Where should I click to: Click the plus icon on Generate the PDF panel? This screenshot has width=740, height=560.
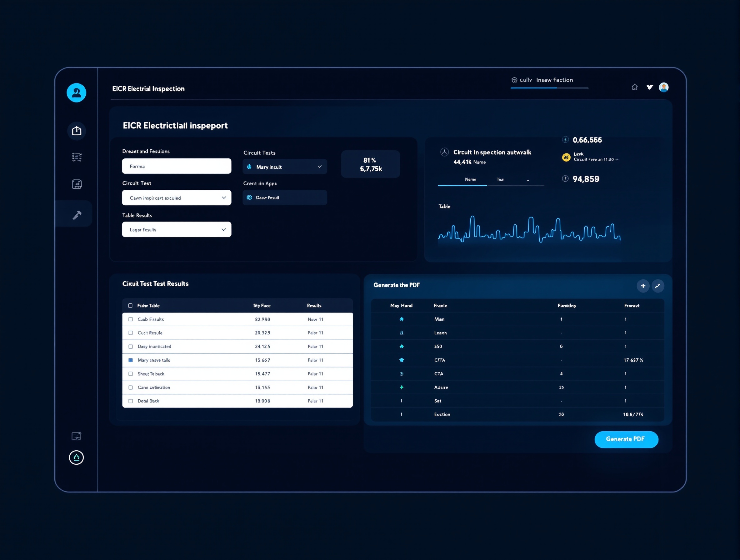click(x=643, y=286)
